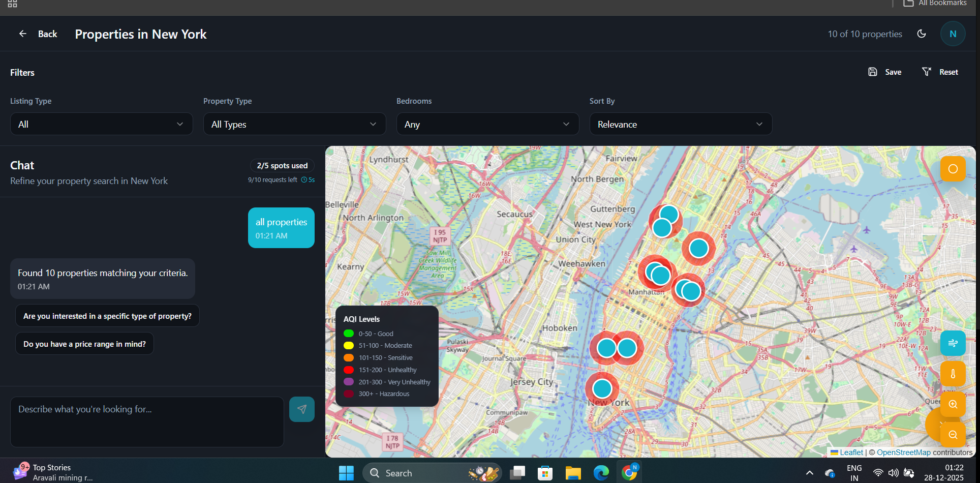Save the current filters
Image resolution: width=980 pixels, height=483 pixels.
coord(885,72)
